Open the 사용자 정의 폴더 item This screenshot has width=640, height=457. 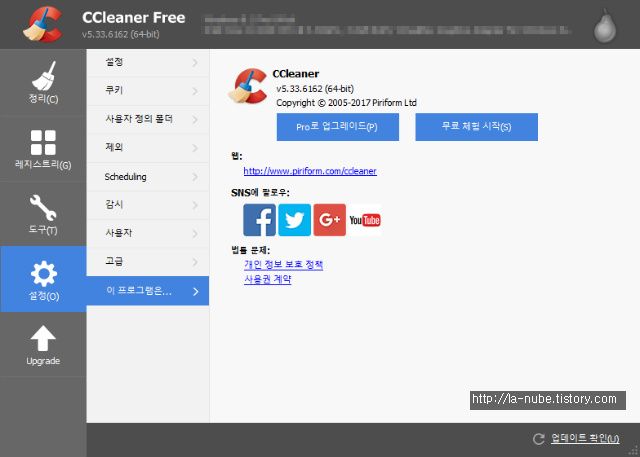(148, 120)
